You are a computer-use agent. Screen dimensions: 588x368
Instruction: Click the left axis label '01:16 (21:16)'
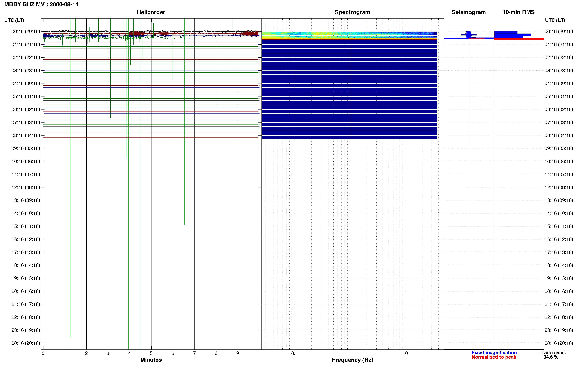click(26, 45)
